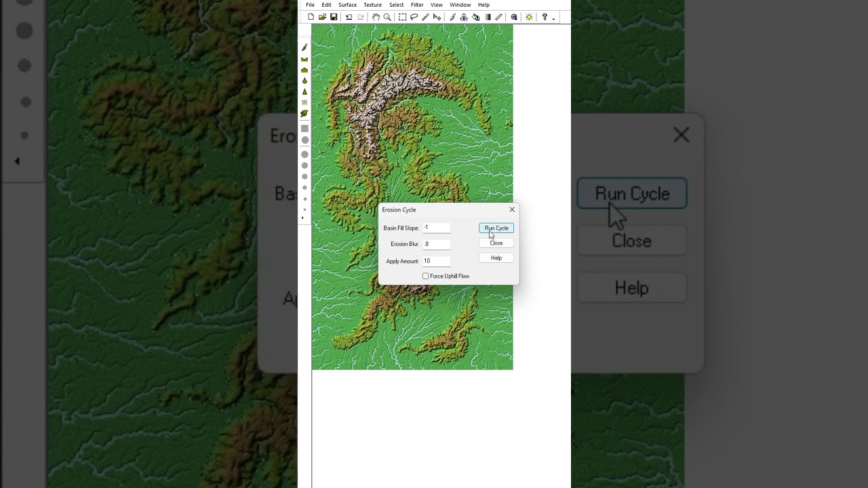This screenshot has width=868, height=488.
Task: Select the second-largest brush size circle
Action: (304, 165)
